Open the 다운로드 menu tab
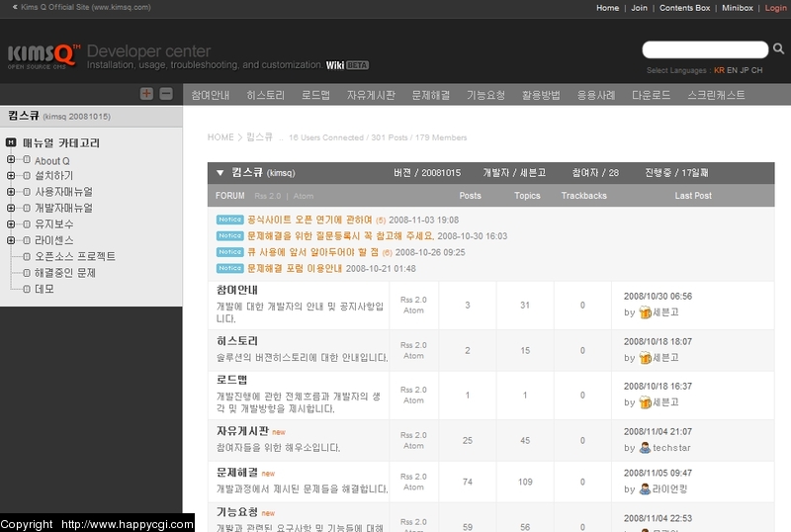This screenshot has height=532, width=791. tap(651, 95)
